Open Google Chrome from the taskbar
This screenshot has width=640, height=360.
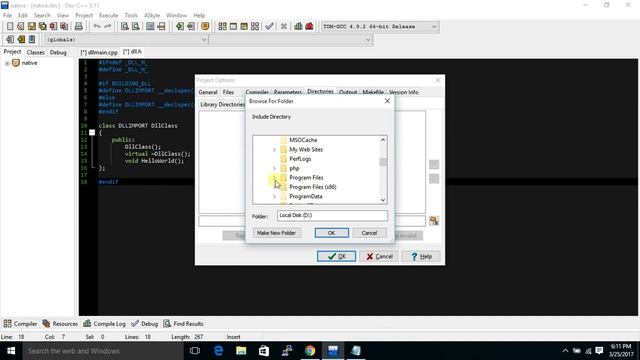point(310,351)
